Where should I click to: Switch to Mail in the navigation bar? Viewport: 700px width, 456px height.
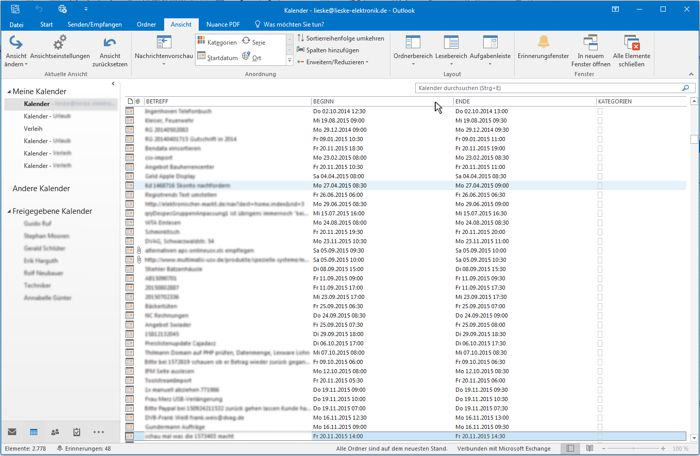pos(12,432)
